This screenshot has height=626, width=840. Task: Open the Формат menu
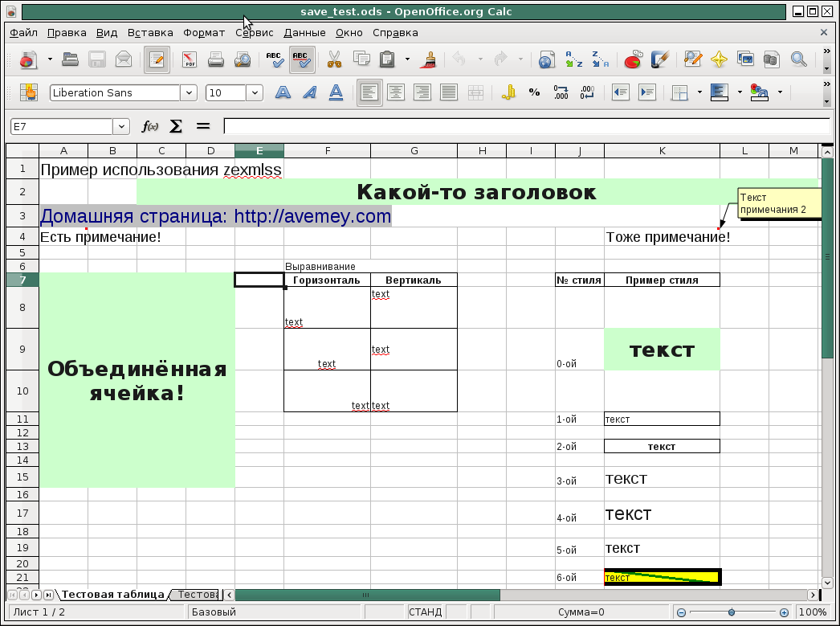(204, 33)
